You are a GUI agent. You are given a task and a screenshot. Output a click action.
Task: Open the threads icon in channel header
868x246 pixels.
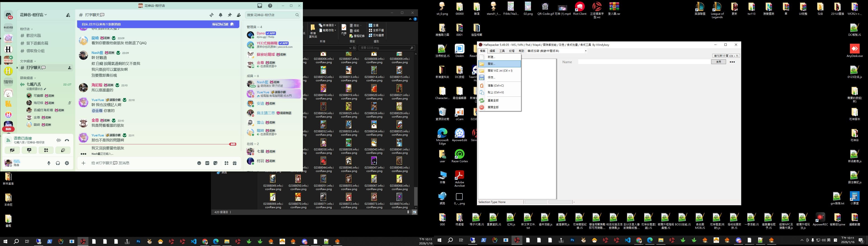click(x=211, y=15)
